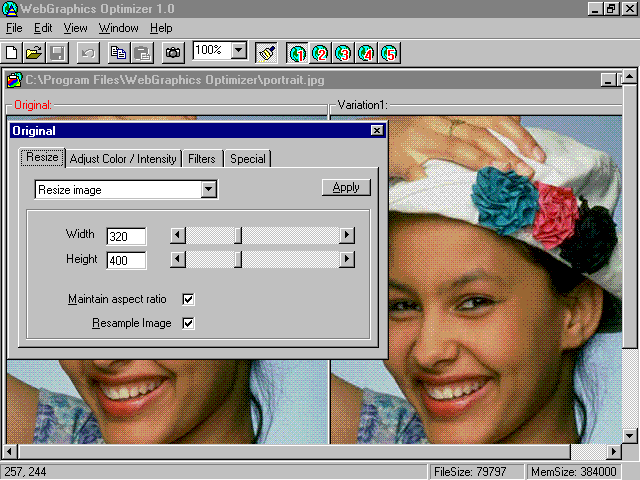640x480 pixels.
Task: Uncheck the Resample Image checkbox
Action: (x=188, y=323)
